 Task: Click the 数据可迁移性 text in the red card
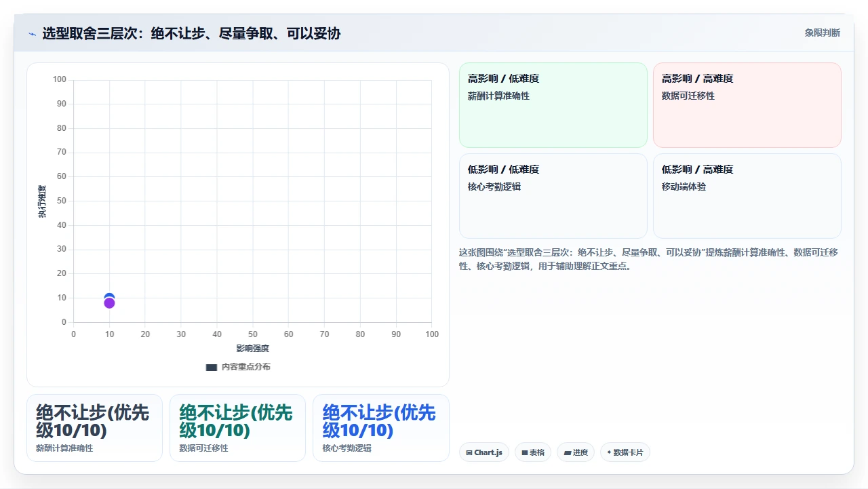pyautogui.click(x=688, y=96)
